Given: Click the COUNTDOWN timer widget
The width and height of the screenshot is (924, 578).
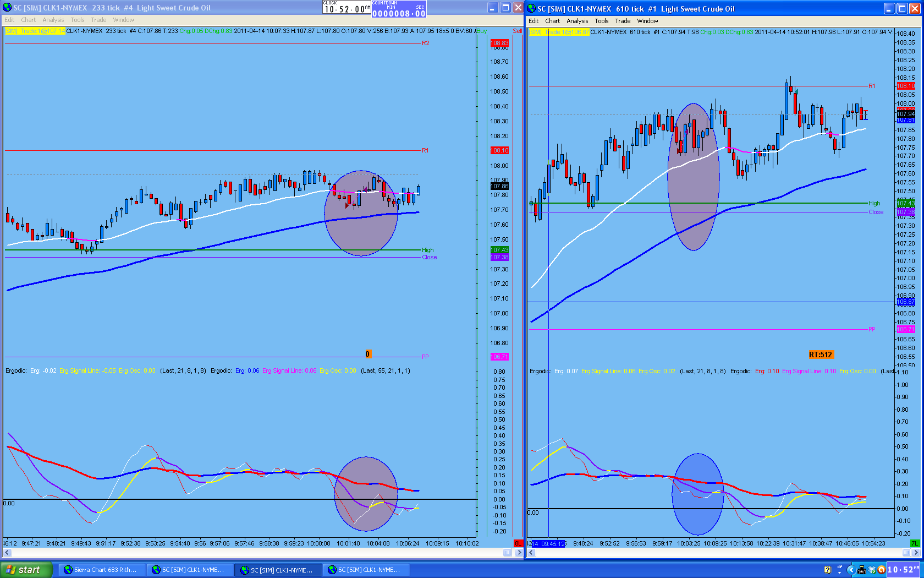Looking at the screenshot, I should coord(399,9).
